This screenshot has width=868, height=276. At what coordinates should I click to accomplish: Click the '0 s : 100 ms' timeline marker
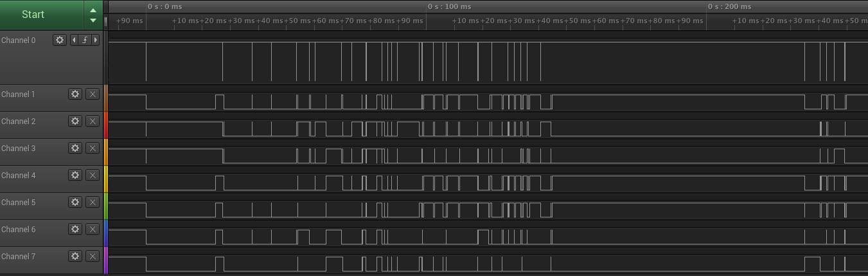[450, 6]
